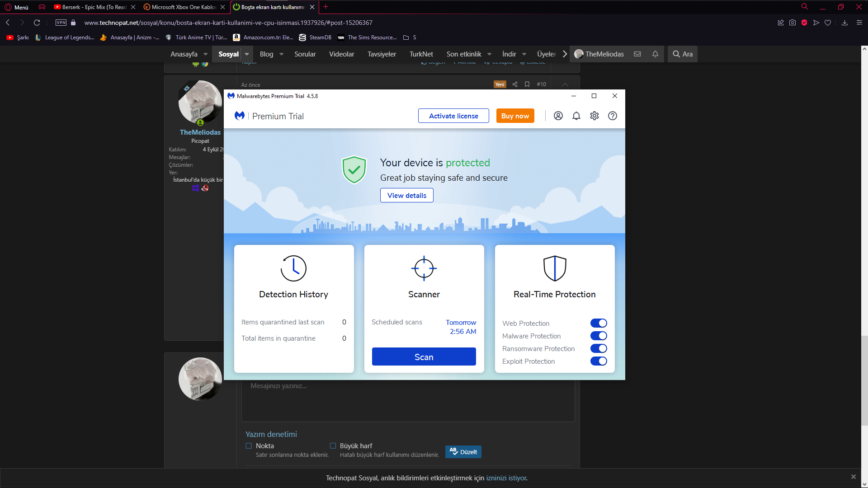
Task: Open browser easy setup menu icon
Action: (859, 23)
